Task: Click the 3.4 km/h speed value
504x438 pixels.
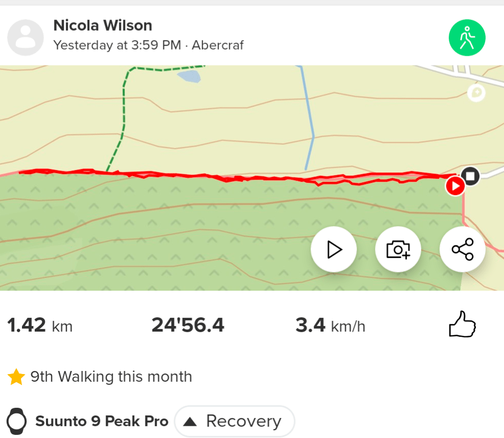Action: point(330,325)
